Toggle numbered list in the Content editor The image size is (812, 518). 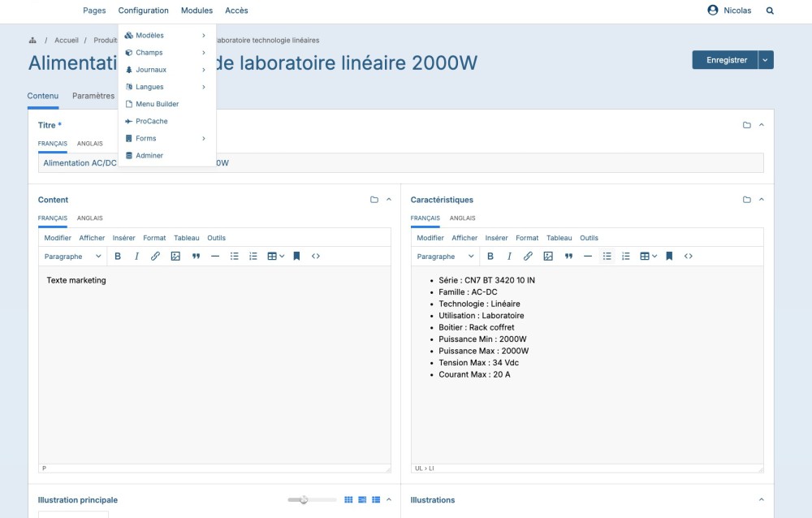[253, 257]
